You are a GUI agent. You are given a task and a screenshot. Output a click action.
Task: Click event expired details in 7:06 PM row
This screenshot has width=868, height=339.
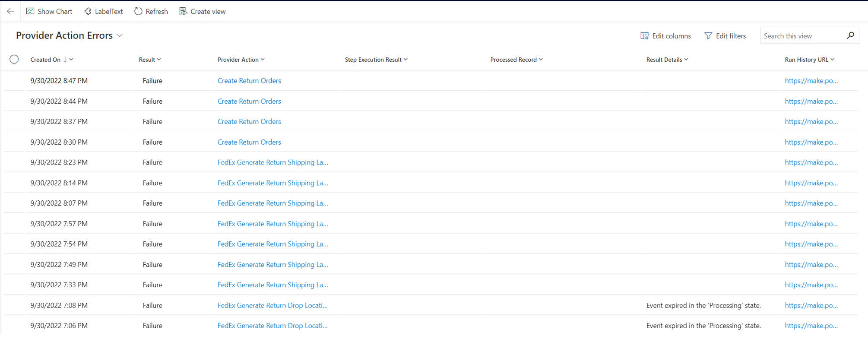tap(703, 326)
